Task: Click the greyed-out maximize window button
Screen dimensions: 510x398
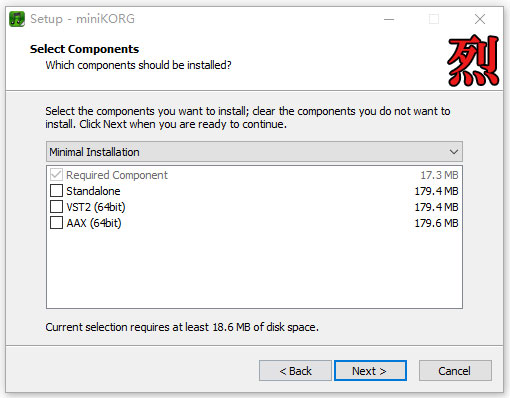Action: [434, 19]
